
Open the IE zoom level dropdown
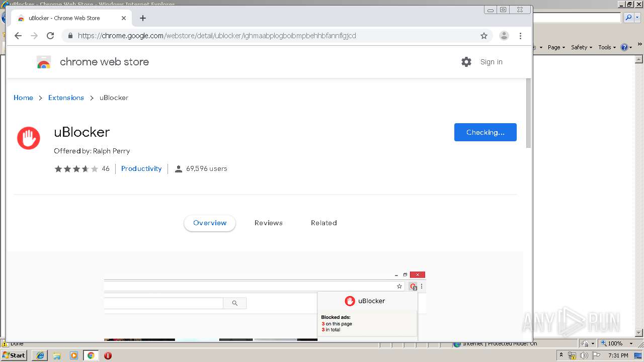pos(631,343)
